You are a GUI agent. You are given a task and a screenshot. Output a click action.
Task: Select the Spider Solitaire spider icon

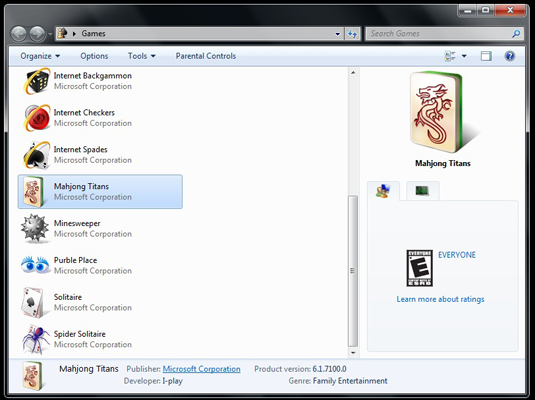[x=36, y=339]
